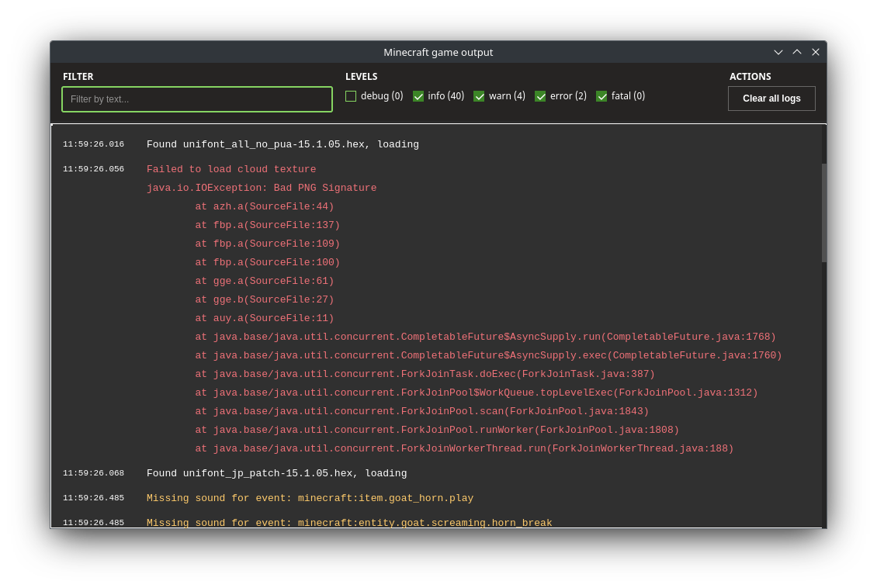
Task: Enable the debug level checkbox
Action: coord(351,96)
